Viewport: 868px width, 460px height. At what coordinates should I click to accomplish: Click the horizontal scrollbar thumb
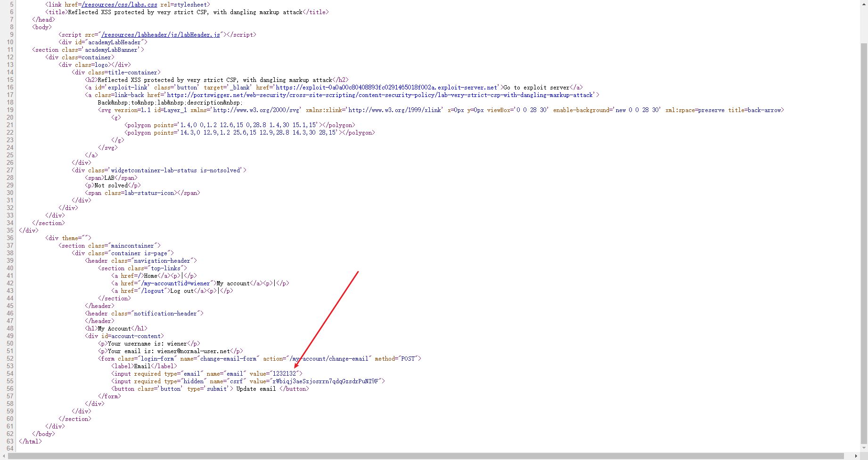coord(426,456)
